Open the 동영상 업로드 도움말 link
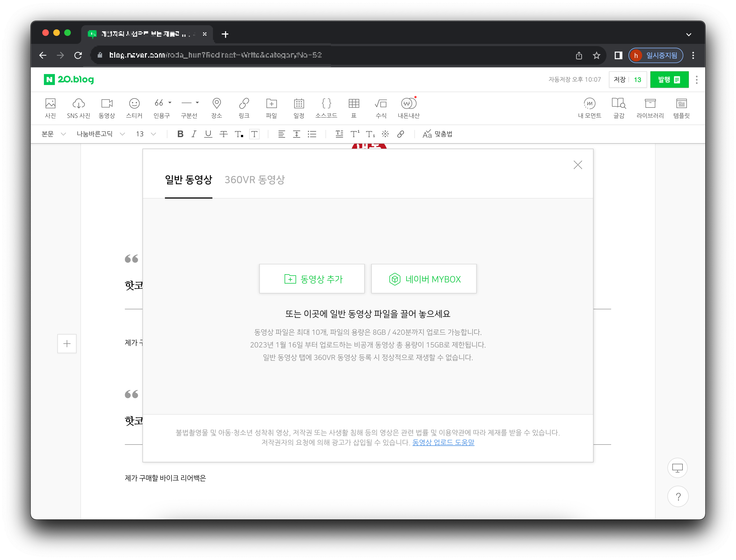Image resolution: width=736 pixels, height=560 pixels. [x=443, y=442]
